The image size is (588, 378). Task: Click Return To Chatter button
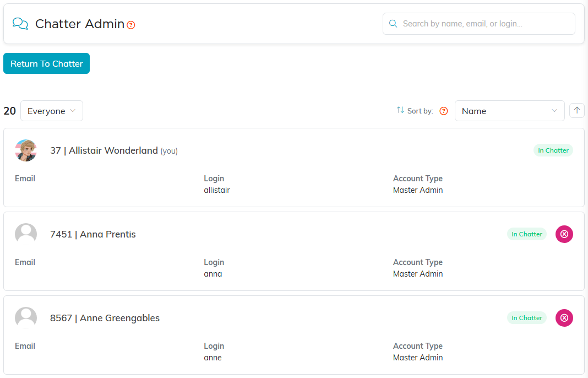click(46, 63)
